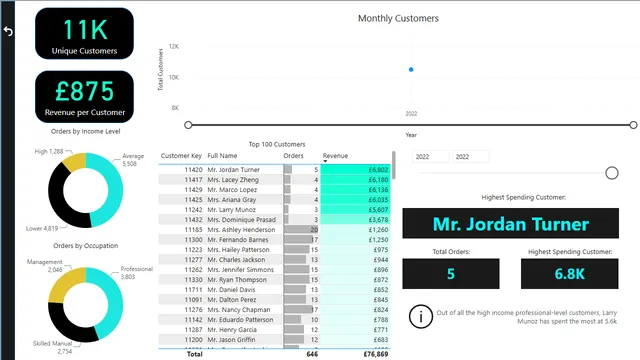The height and width of the screenshot is (360, 640).
Task: Click the row for Mr. Fernando Barnes
Action: 274,240
